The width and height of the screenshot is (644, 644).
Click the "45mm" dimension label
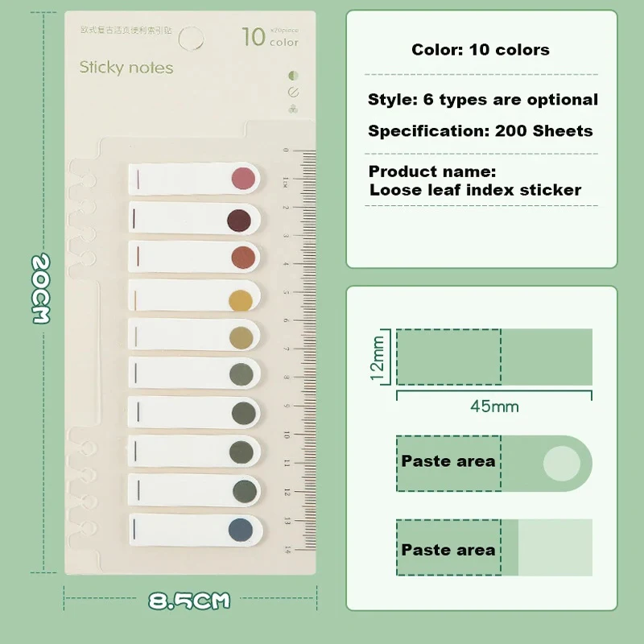click(494, 407)
